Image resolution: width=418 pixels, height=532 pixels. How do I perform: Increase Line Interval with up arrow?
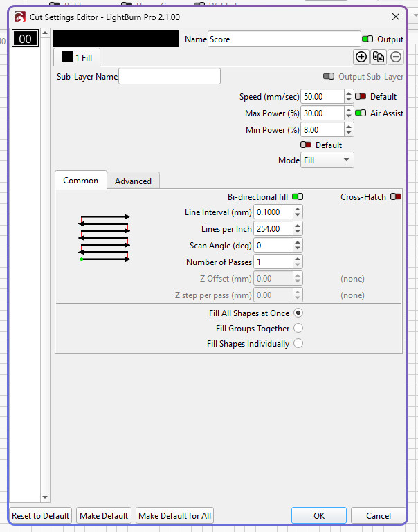(298, 209)
